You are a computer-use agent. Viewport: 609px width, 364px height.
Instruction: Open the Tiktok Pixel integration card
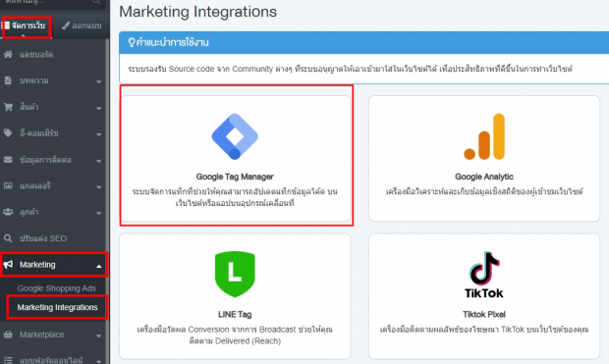click(484, 296)
